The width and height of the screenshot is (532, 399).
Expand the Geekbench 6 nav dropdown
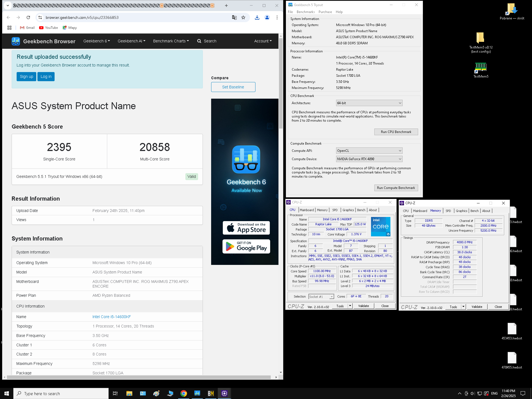coord(96,41)
